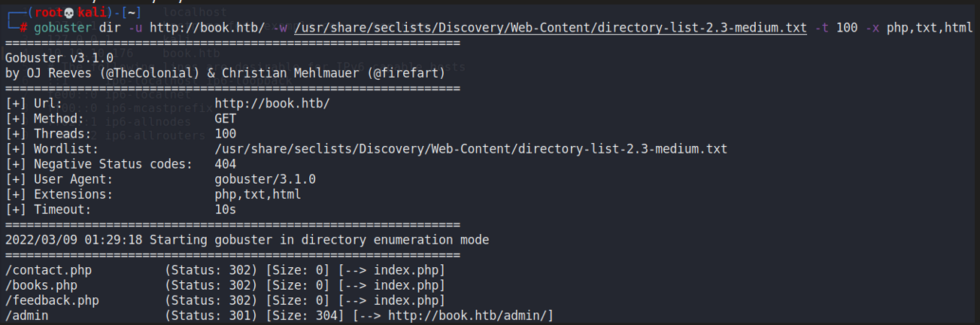Select the Gobuster v3.1.0 version line

(59, 57)
